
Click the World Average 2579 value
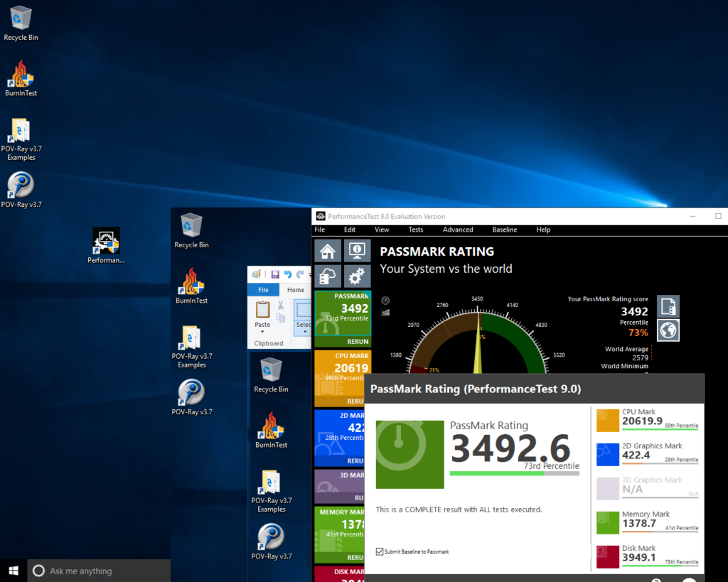pyautogui.click(x=641, y=358)
